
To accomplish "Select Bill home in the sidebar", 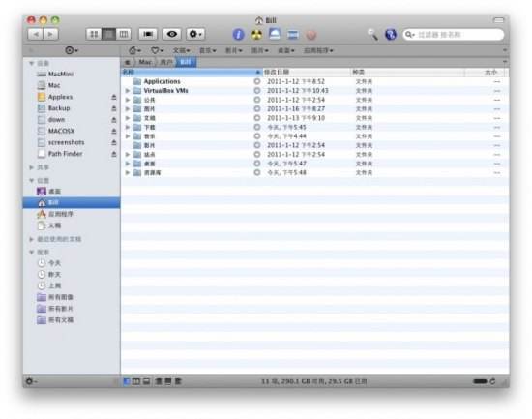I will (x=72, y=202).
